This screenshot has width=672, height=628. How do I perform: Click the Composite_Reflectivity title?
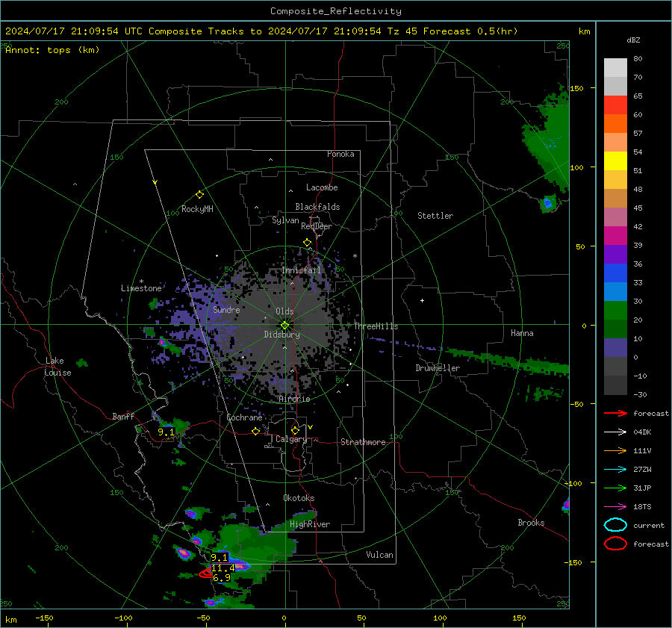click(336, 11)
